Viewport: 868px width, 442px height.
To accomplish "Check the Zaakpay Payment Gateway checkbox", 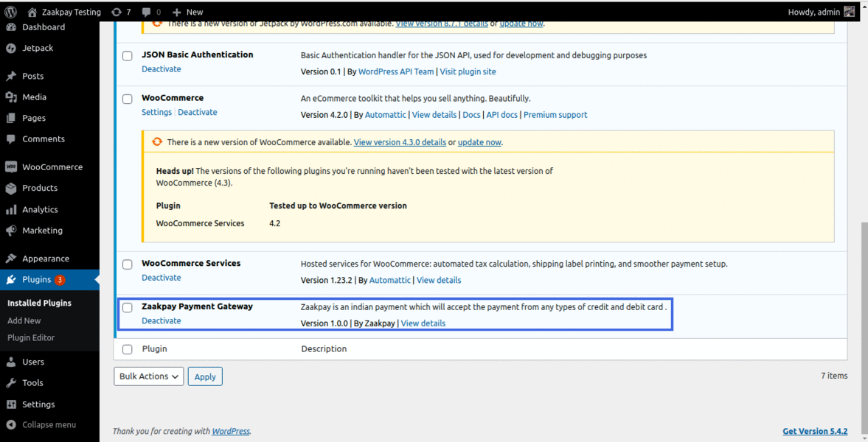I will click(x=128, y=308).
